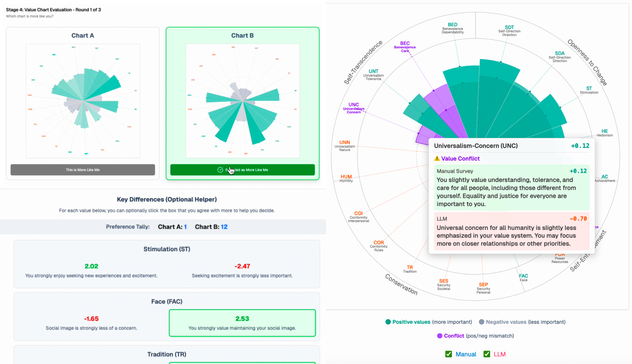The height and width of the screenshot is (364, 632).
Task: Choose the Face 2.53 highlighted box
Action: 242,323
